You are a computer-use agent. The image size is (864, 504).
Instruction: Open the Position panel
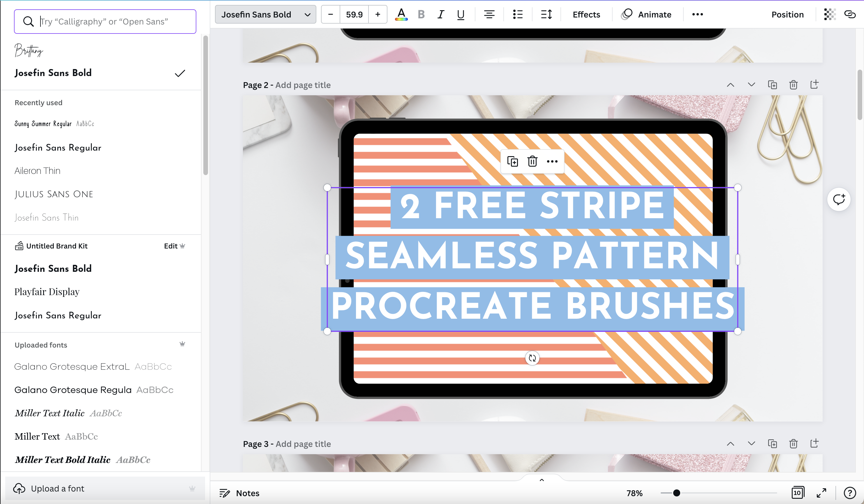(788, 14)
